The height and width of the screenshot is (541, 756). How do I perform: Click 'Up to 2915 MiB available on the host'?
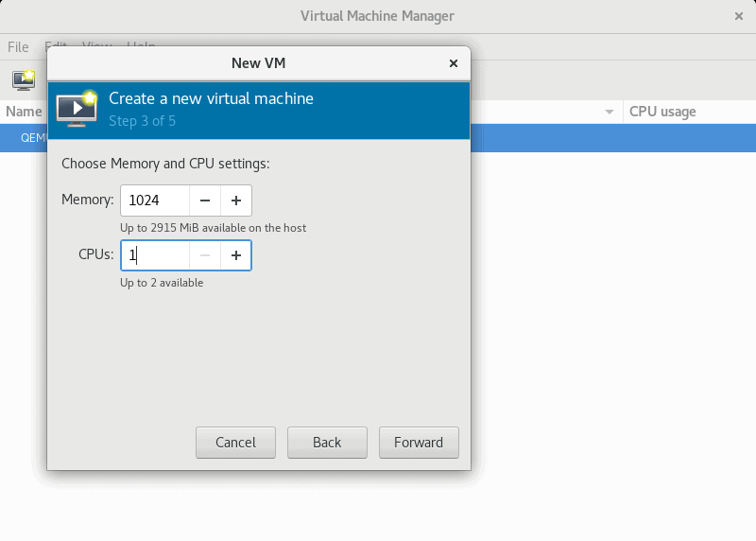tap(214, 228)
